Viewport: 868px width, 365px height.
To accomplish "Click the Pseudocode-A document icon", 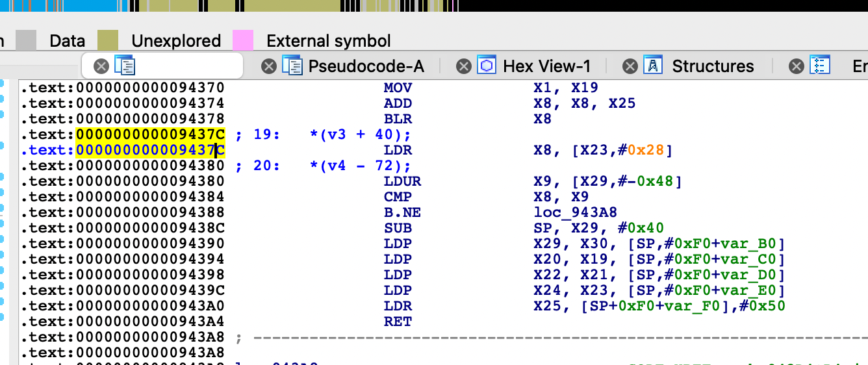I will 292,66.
